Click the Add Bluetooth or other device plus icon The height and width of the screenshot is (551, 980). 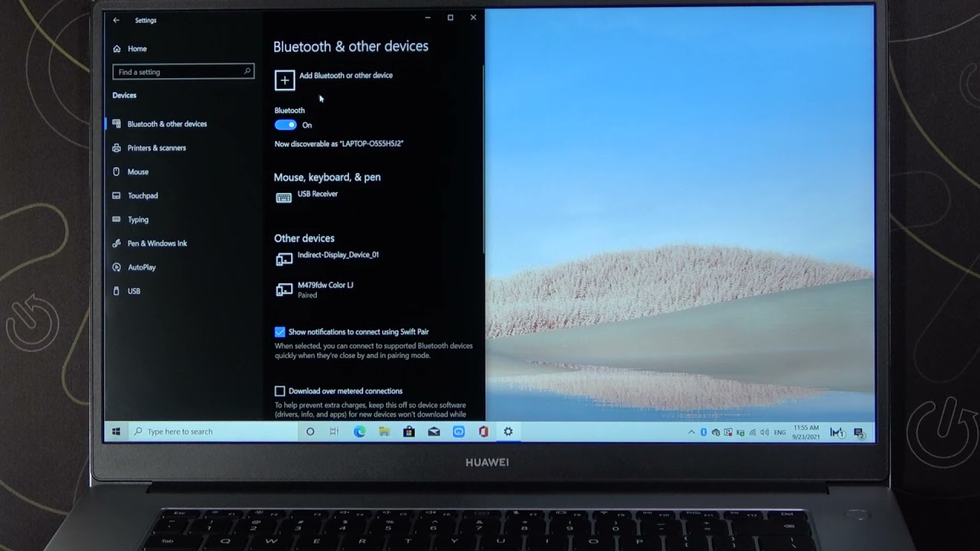284,80
